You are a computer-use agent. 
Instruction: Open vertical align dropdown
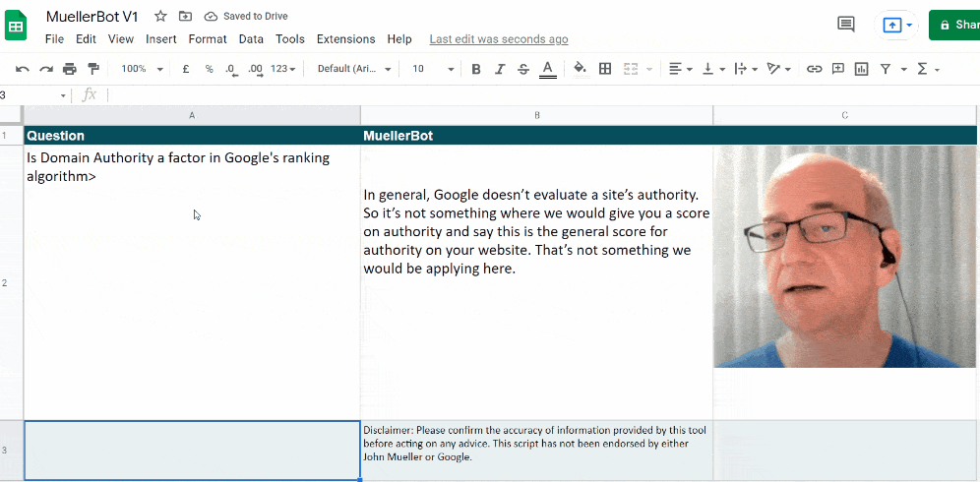pyautogui.click(x=713, y=69)
